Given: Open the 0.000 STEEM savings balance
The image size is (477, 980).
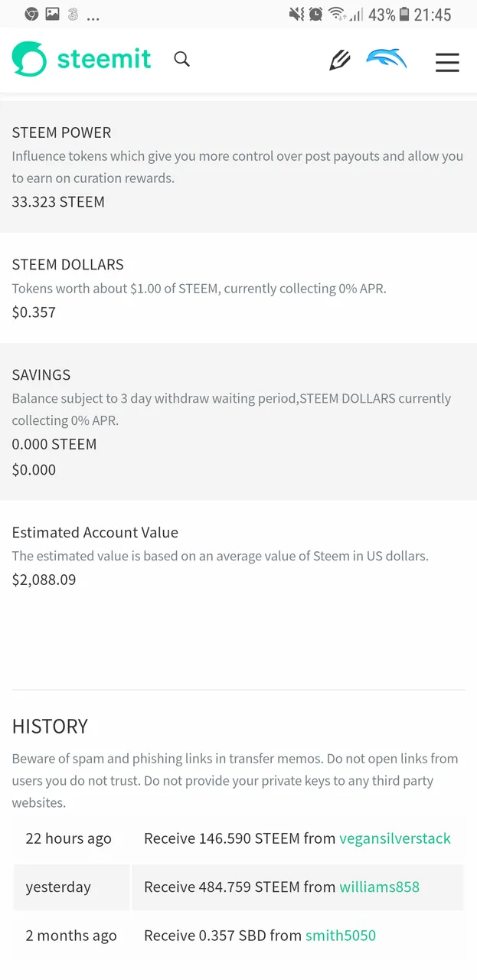Looking at the screenshot, I should point(54,444).
